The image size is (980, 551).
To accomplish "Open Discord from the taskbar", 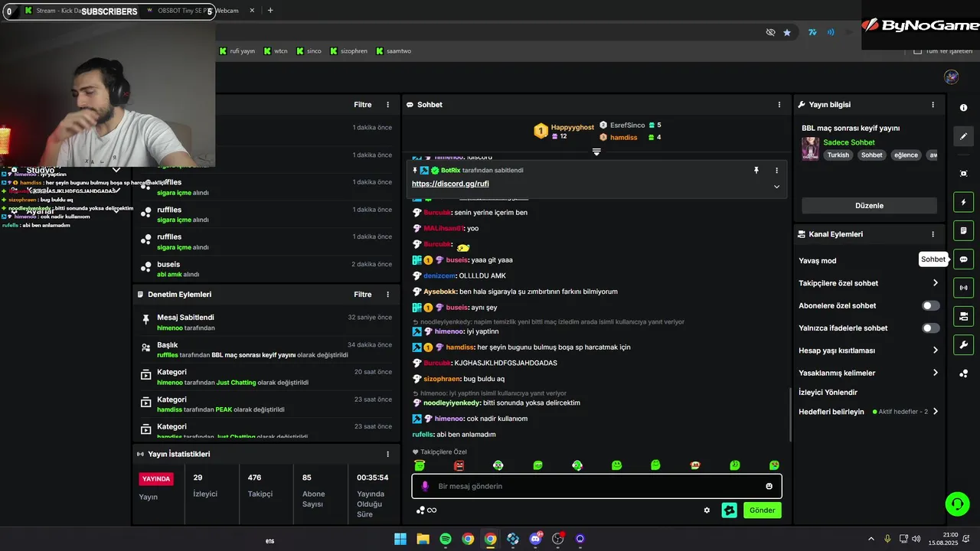I will (535, 539).
